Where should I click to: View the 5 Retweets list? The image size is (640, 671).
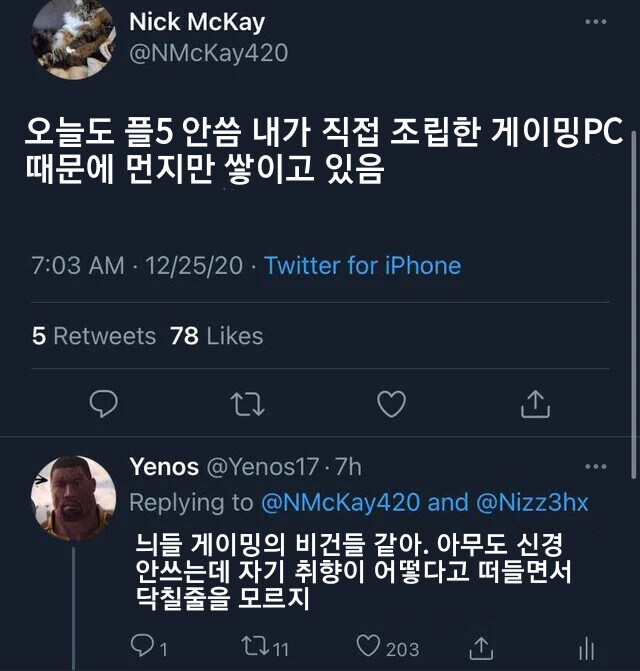coord(94,336)
